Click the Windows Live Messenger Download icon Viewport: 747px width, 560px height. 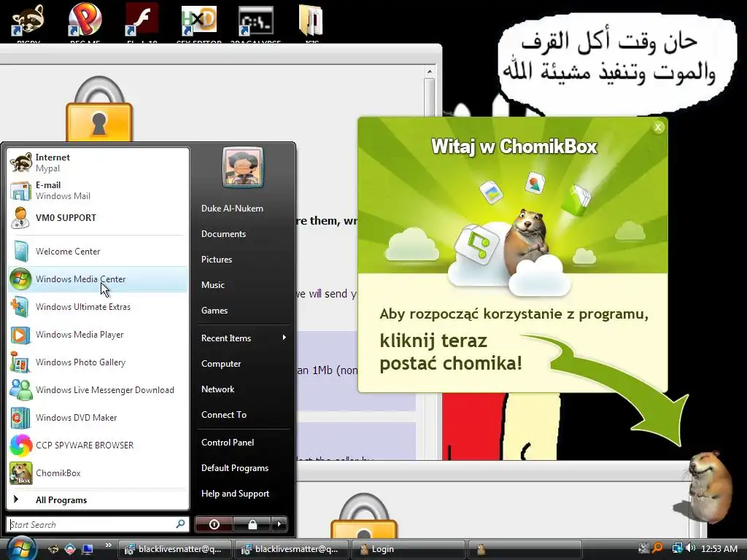point(20,390)
